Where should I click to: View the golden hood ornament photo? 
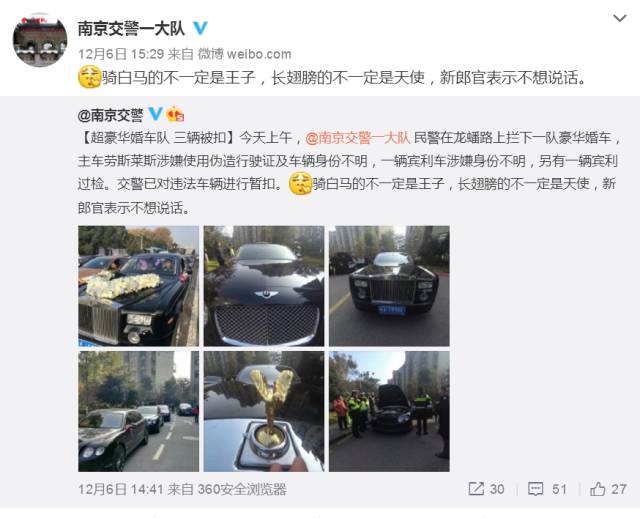tap(264, 411)
